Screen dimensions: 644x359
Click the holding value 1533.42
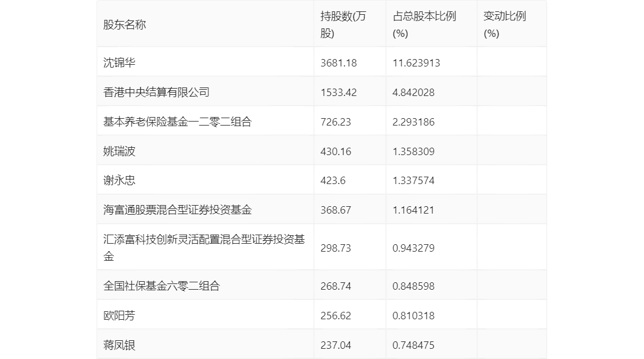(x=338, y=93)
